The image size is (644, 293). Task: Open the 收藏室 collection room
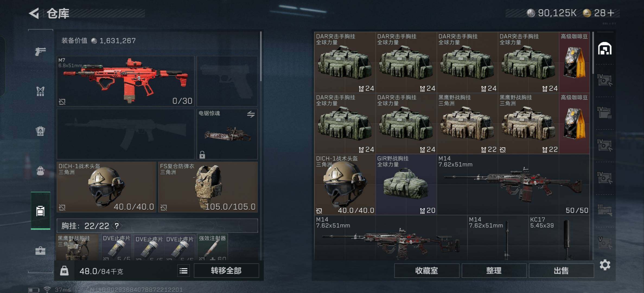pos(426,271)
